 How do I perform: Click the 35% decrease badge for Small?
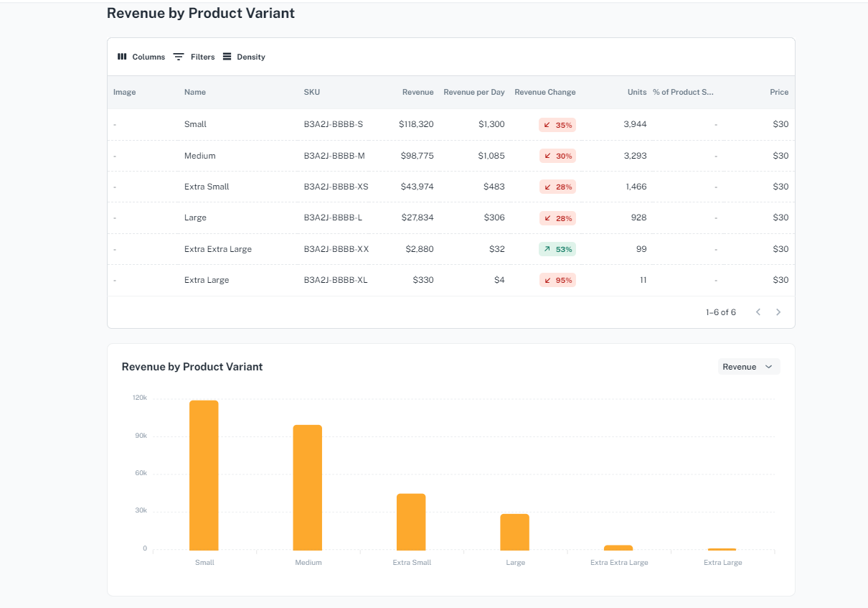click(x=557, y=125)
